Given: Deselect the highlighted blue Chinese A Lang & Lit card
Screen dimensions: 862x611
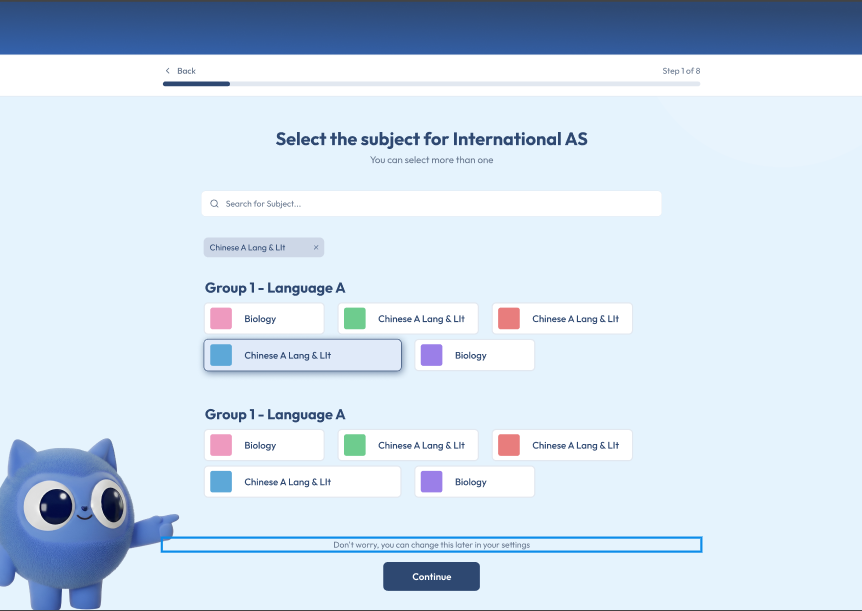Looking at the screenshot, I should (x=302, y=355).
